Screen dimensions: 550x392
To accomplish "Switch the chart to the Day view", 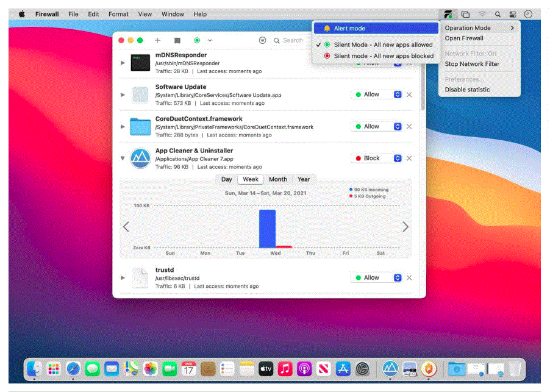I will (x=227, y=179).
